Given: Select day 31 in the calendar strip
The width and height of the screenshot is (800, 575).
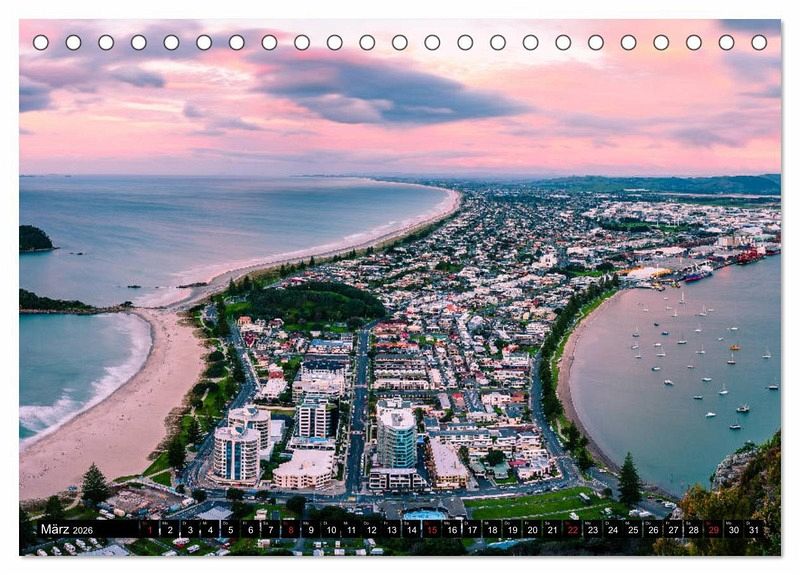Looking at the screenshot, I should [x=754, y=529].
